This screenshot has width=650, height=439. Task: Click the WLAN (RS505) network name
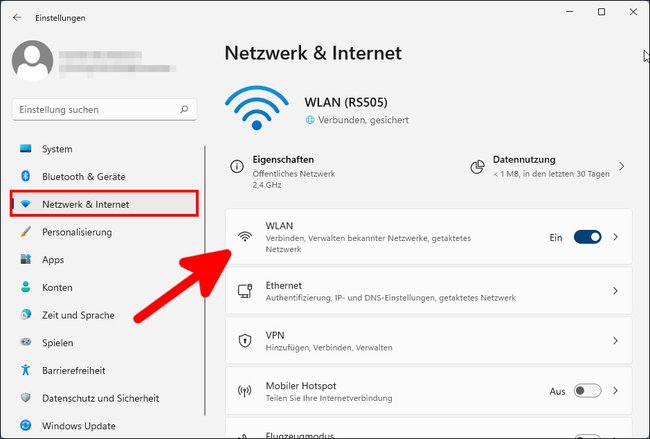pos(346,102)
